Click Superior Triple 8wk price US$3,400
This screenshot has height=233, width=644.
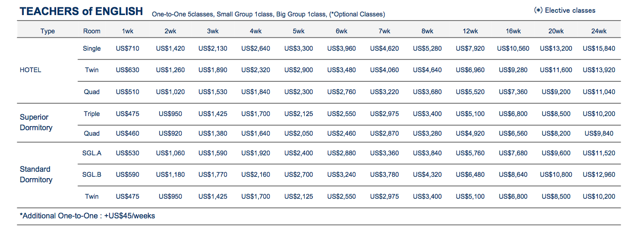click(427, 114)
